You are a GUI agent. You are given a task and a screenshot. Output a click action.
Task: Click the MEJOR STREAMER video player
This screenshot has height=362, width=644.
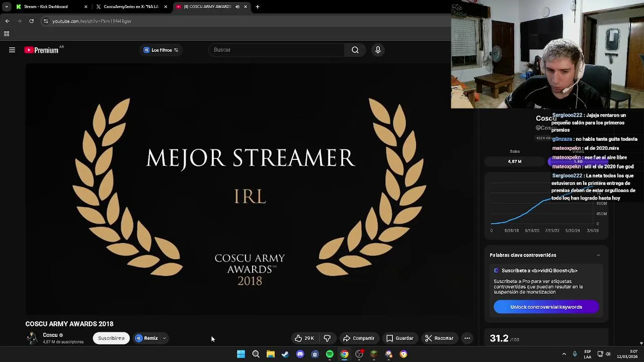[x=250, y=189]
